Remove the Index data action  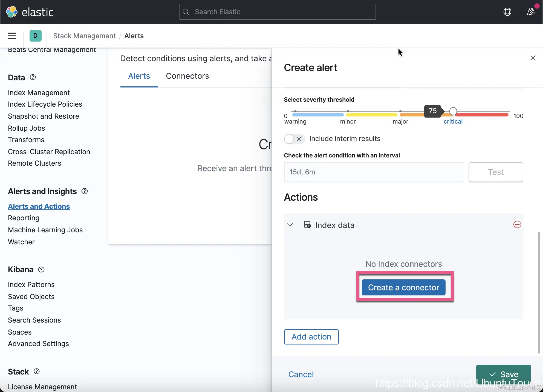517,225
